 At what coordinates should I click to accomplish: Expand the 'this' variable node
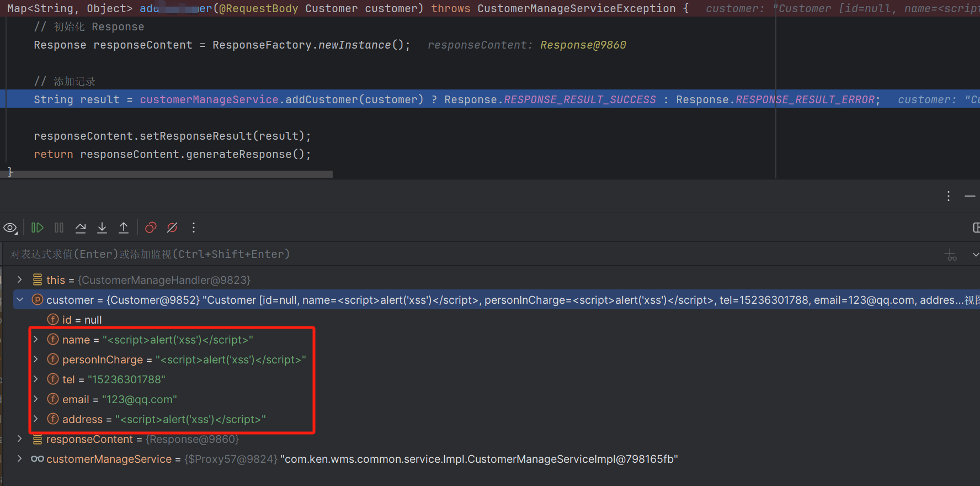(20, 279)
